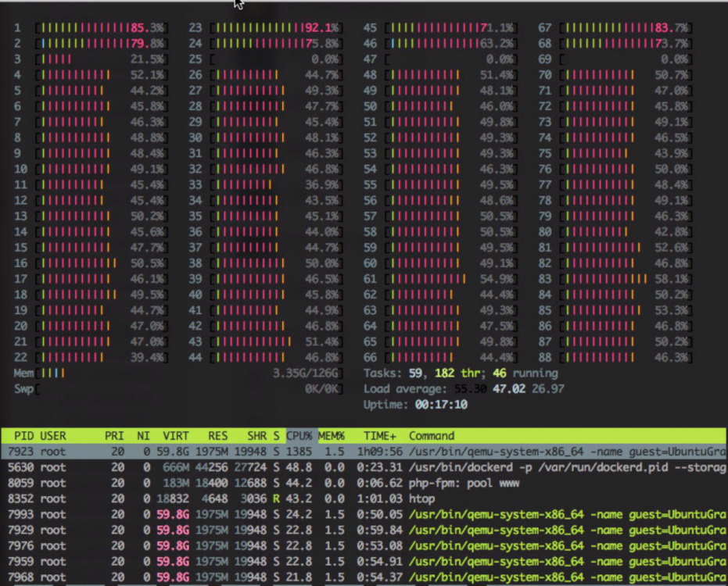Click the SHR column header
728x586 pixels.
256,436
